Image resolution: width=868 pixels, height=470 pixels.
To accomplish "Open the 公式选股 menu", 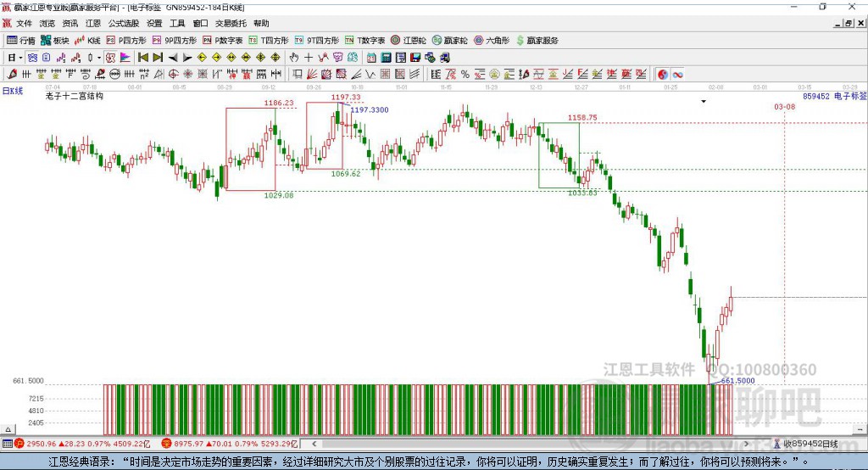I will point(124,23).
